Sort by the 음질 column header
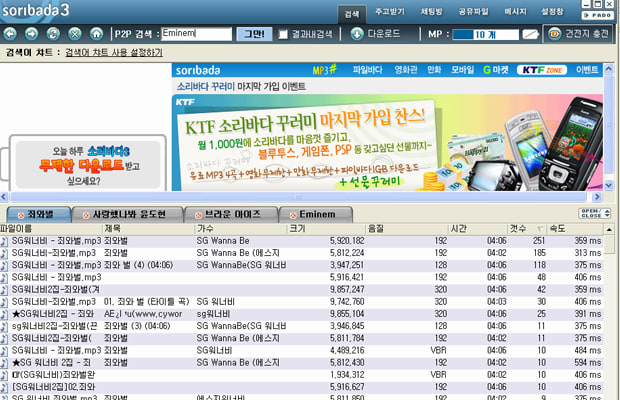Viewport: 620px width, 400px height. (x=407, y=229)
